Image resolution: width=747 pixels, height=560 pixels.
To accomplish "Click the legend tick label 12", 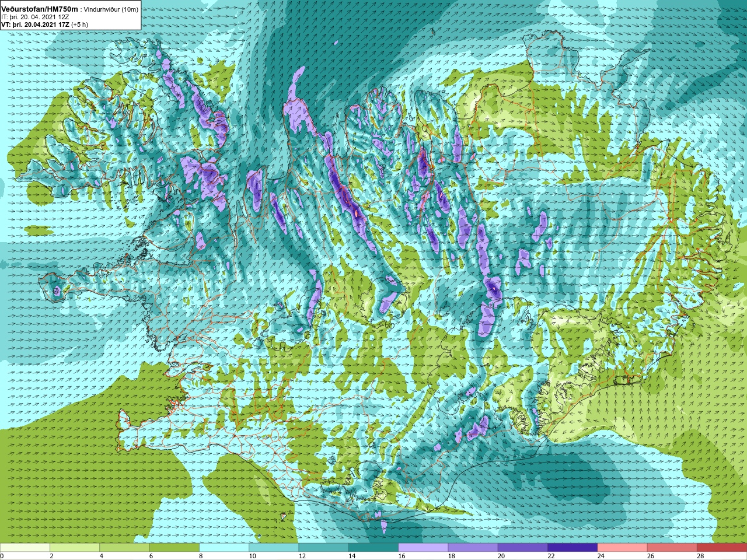I will (302, 556).
